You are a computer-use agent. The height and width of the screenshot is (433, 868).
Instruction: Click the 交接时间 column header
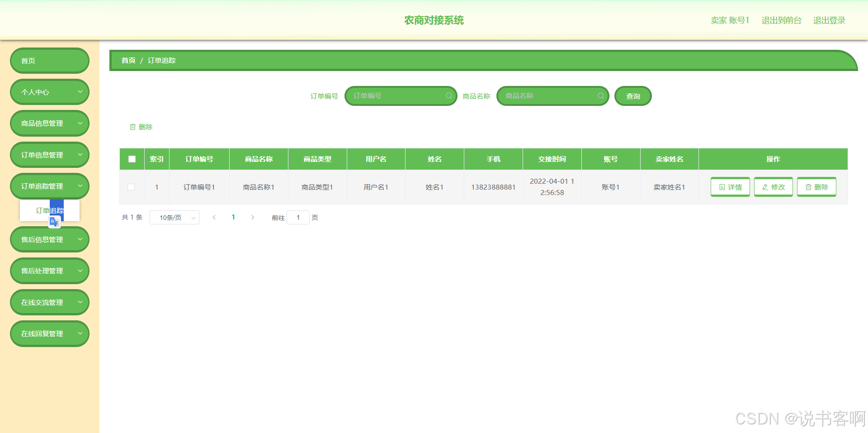[x=552, y=159]
